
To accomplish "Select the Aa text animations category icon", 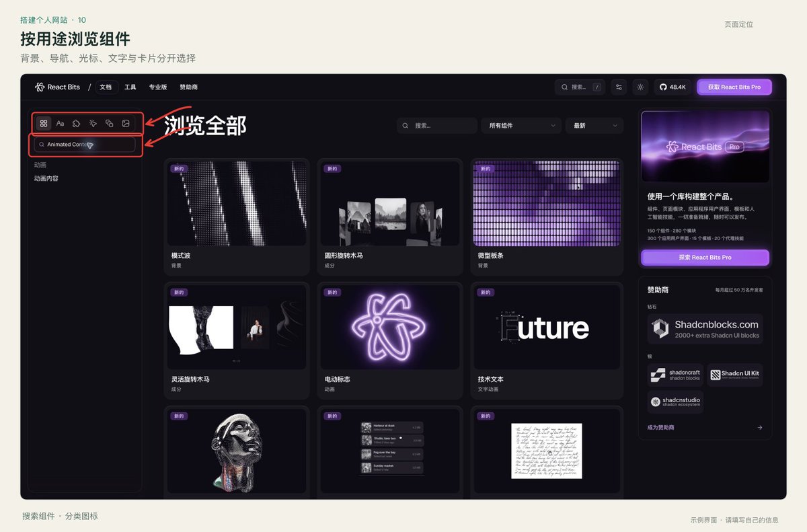I will (x=60, y=124).
